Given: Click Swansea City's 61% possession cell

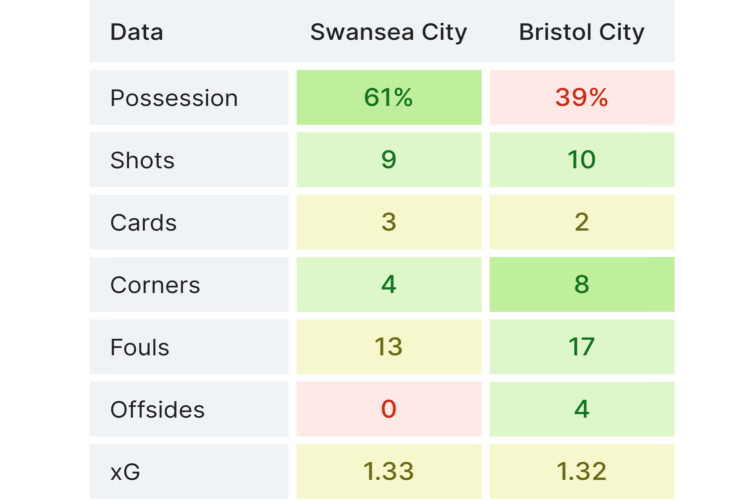Looking at the screenshot, I should pyautogui.click(x=388, y=98).
